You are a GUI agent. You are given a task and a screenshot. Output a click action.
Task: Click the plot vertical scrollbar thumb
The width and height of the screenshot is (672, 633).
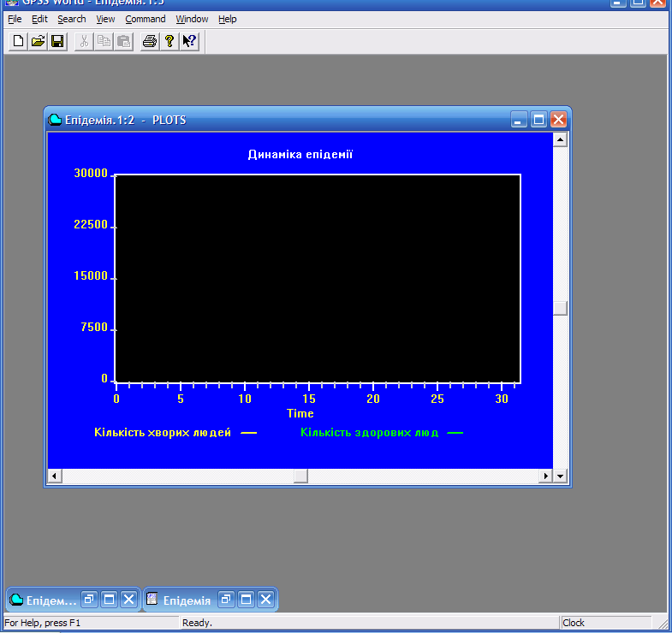(560, 308)
